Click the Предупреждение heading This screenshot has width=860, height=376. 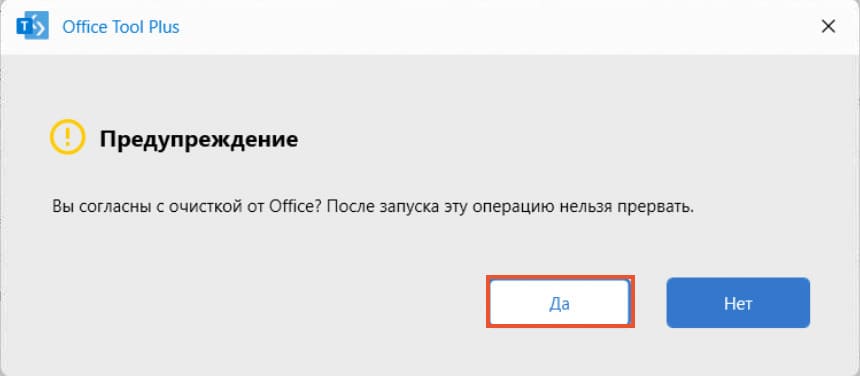(199, 139)
